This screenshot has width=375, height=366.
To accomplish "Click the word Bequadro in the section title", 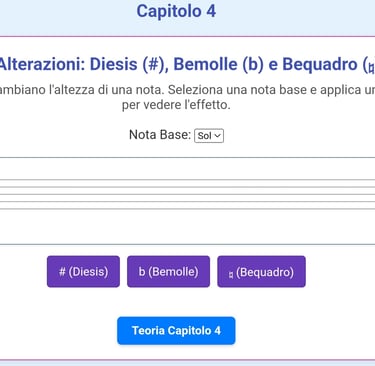I will (320, 64).
